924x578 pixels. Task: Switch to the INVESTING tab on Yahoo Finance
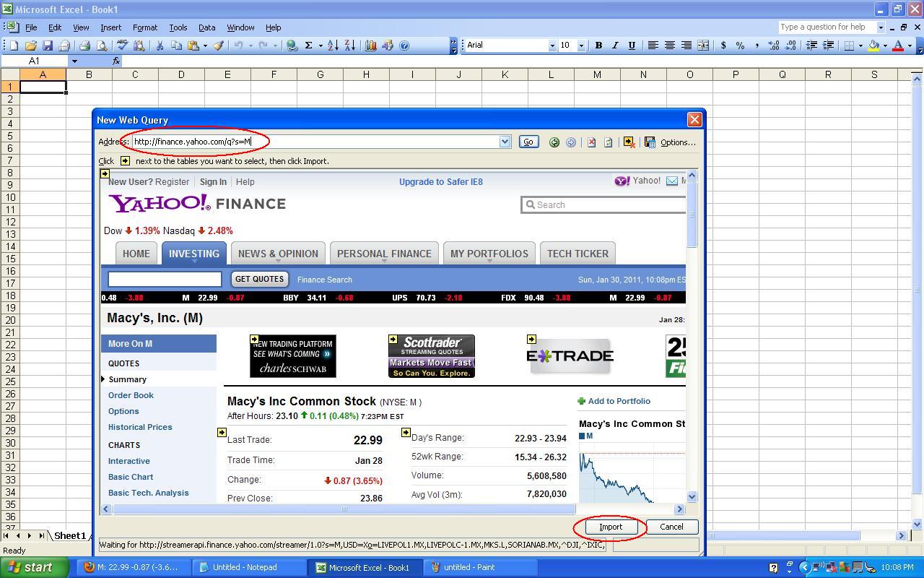pos(193,254)
